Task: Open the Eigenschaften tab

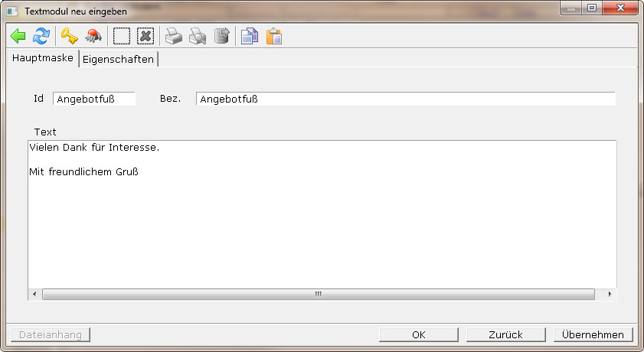Action: [118, 59]
